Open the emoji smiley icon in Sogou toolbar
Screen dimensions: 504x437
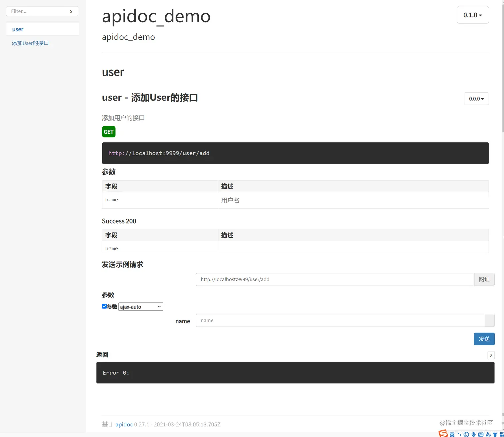coord(466,434)
